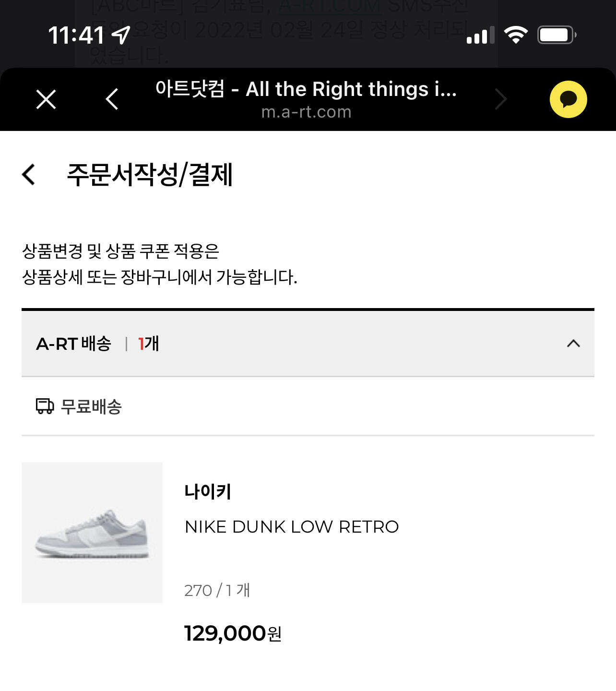Image resolution: width=616 pixels, height=691 pixels.
Task: Tap the 아트닷컴 browser page title
Action: (x=306, y=89)
